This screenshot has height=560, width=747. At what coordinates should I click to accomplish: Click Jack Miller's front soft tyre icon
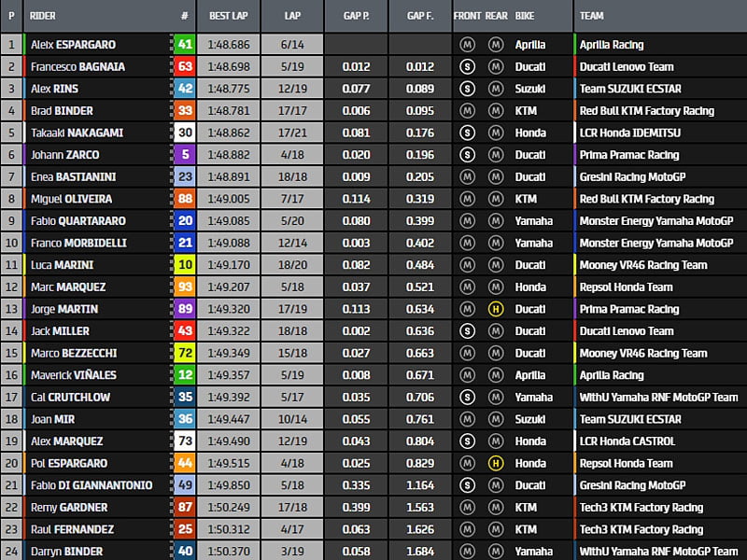tap(467, 331)
